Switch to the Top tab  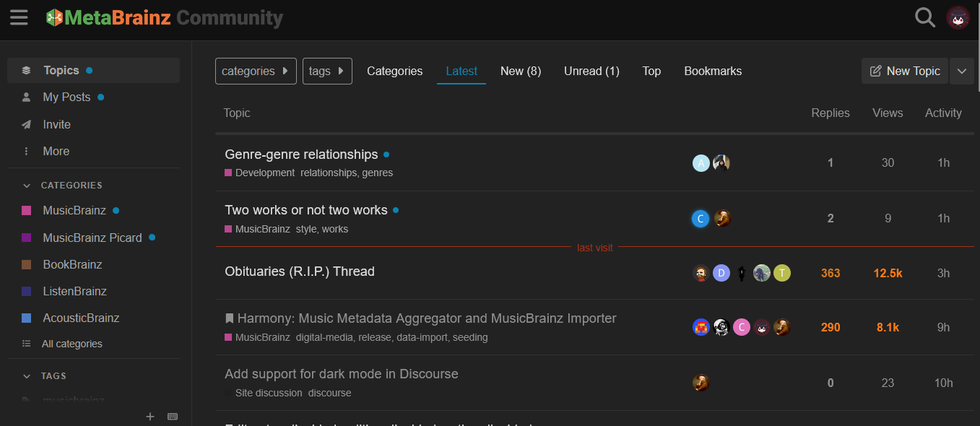pos(651,71)
